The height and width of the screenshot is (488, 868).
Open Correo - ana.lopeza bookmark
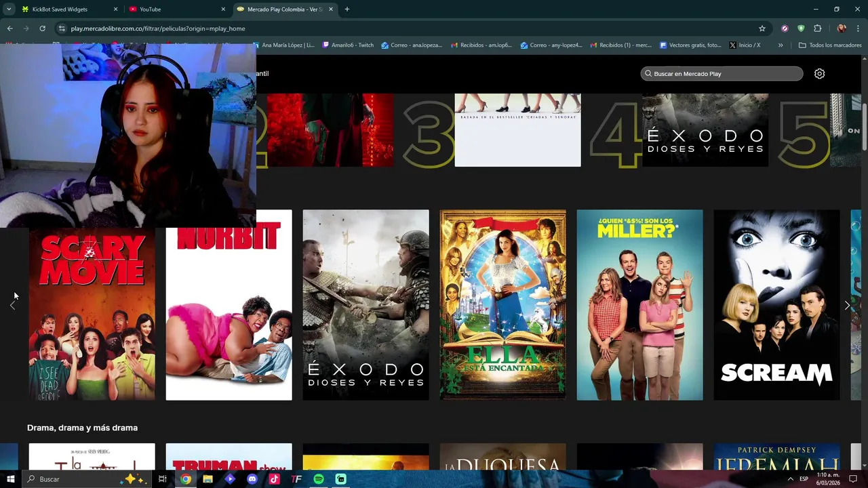coord(412,45)
